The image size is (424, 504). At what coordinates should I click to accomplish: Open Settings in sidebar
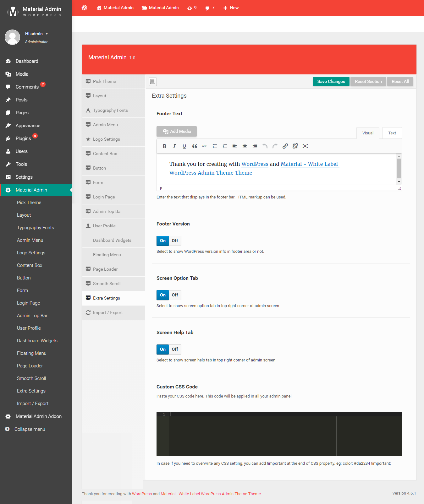[x=36, y=177]
